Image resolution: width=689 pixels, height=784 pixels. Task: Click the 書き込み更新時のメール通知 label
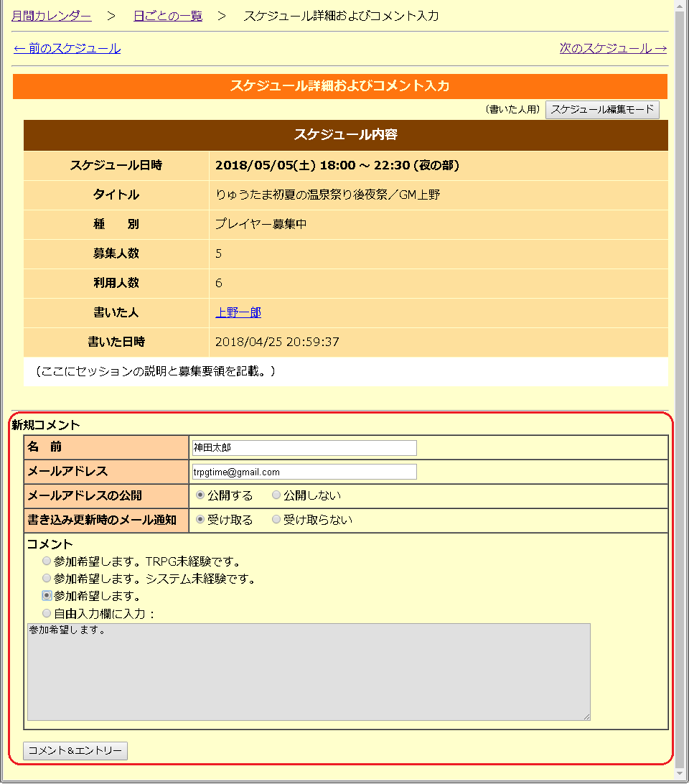tap(102, 520)
